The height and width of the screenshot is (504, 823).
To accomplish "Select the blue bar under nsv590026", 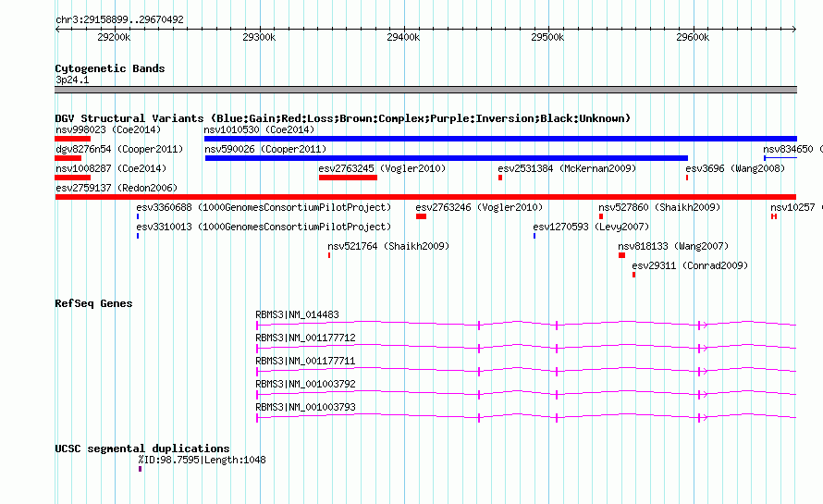I will tap(446, 158).
